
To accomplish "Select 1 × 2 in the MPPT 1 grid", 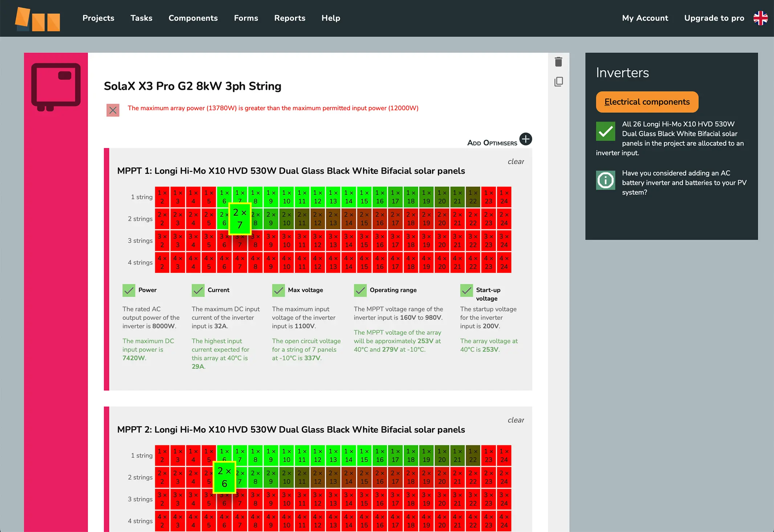I will tap(162, 197).
